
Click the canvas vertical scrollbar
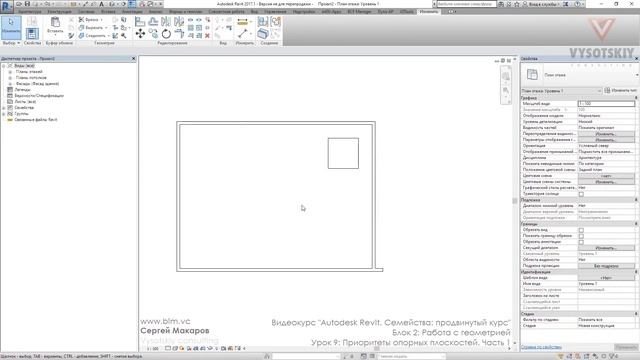[515, 201]
